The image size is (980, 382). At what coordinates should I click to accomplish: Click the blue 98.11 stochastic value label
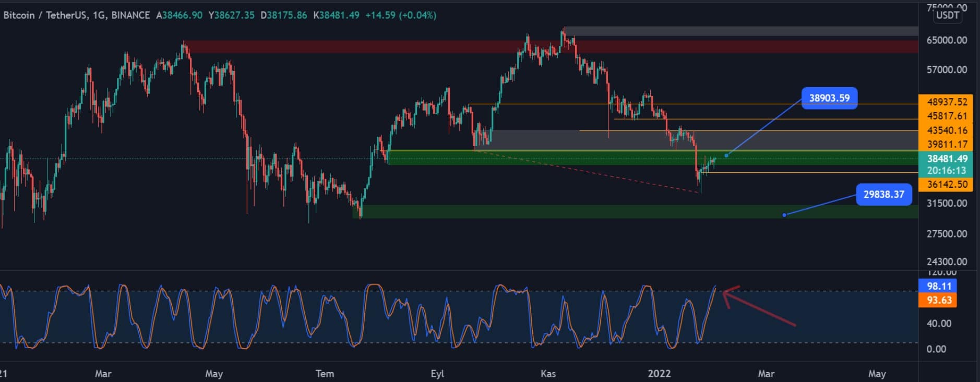coord(938,286)
